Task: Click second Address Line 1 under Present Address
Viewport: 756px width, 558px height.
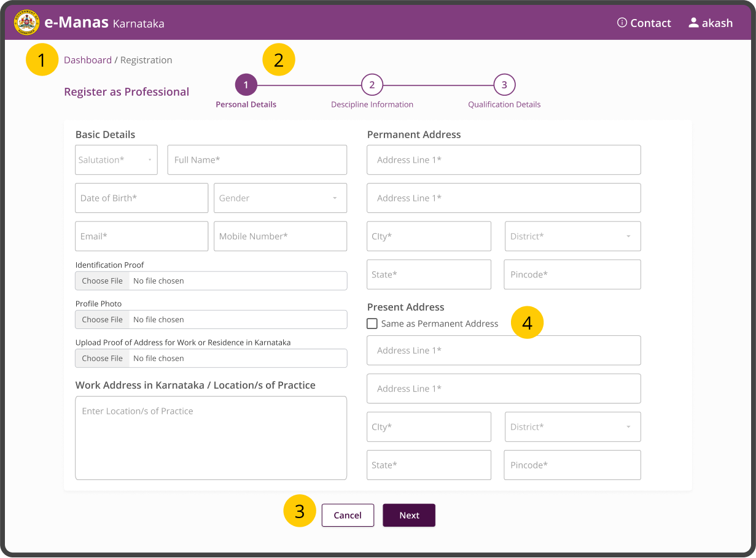Action: [x=504, y=389]
